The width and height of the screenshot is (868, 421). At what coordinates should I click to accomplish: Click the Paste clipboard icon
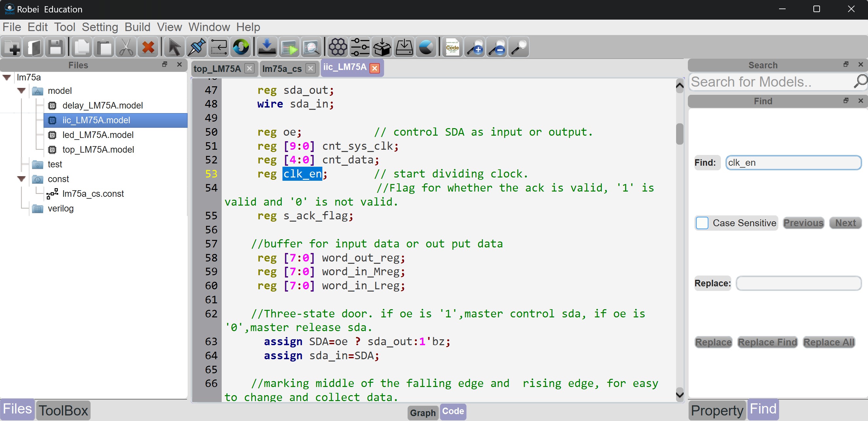(x=104, y=47)
